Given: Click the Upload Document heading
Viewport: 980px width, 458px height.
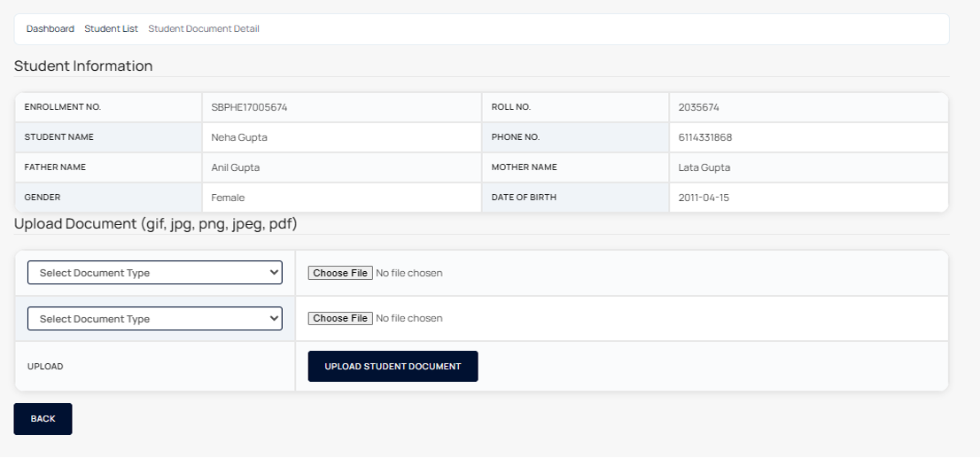Looking at the screenshot, I should [x=156, y=224].
